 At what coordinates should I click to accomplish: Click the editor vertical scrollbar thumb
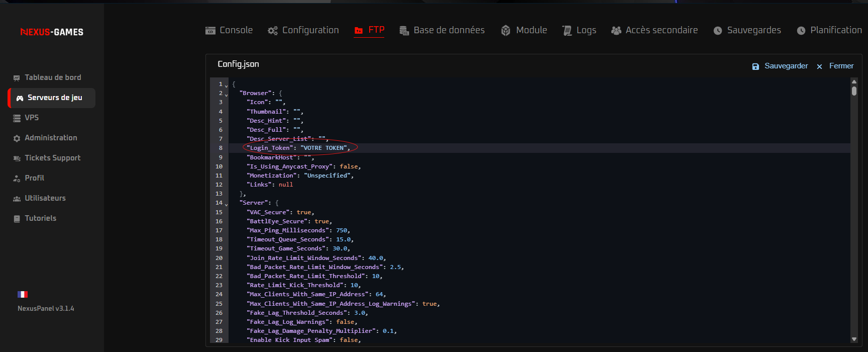point(854,91)
